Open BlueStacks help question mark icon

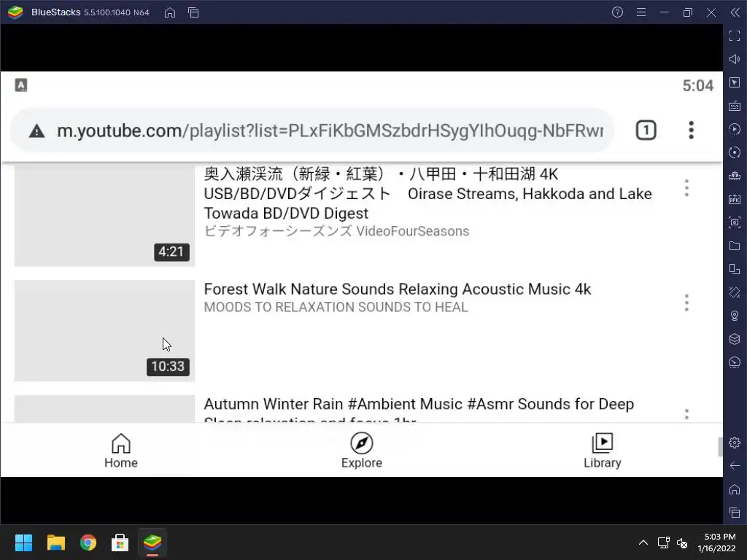[x=617, y=12]
